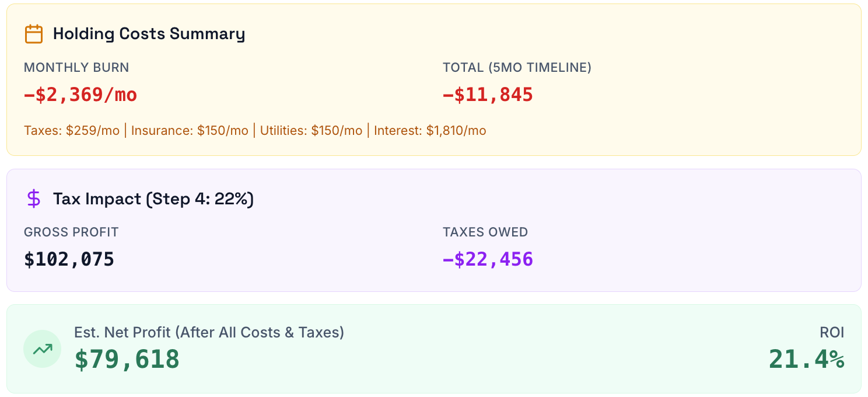Image resolution: width=868 pixels, height=397 pixels.
Task: Tap the upward chart arrow inside the green circle
Action: pos(41,348)
